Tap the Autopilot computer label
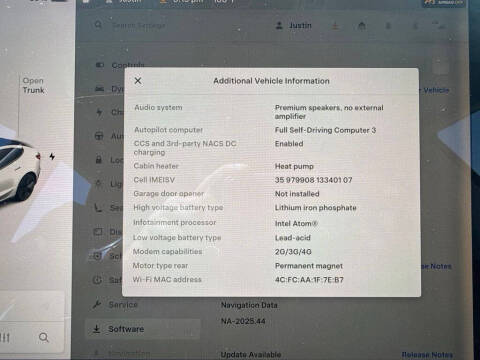The width and height of the screenshot is (480, 360). coord(168,130)
